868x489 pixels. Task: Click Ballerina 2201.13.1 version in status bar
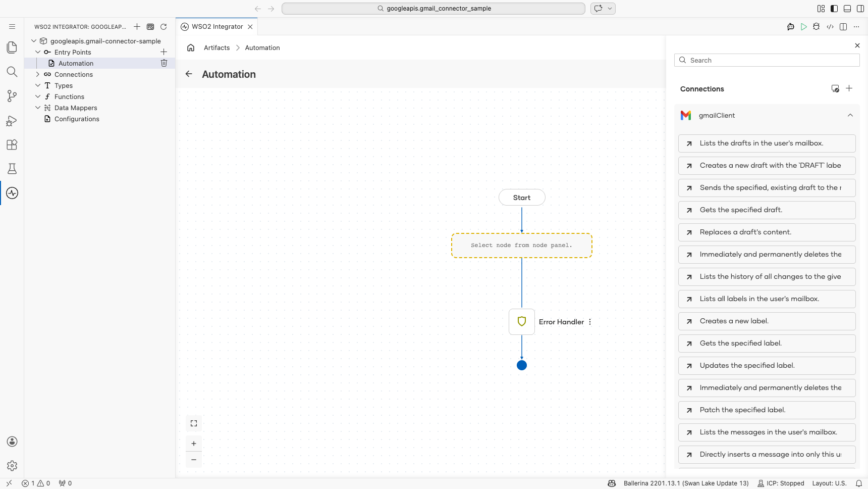(x=686, y=483)
